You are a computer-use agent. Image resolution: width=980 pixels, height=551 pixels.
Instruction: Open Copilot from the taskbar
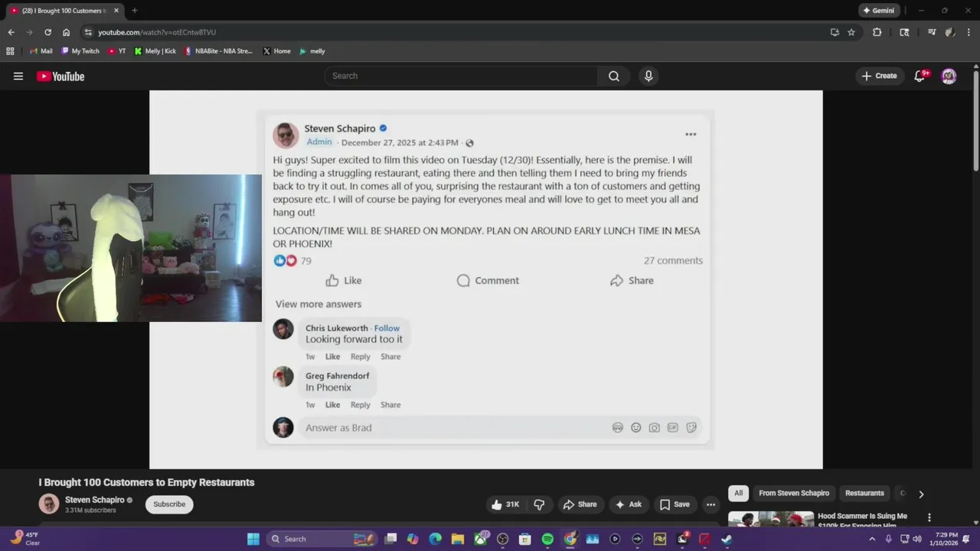[x=413, y=539]
